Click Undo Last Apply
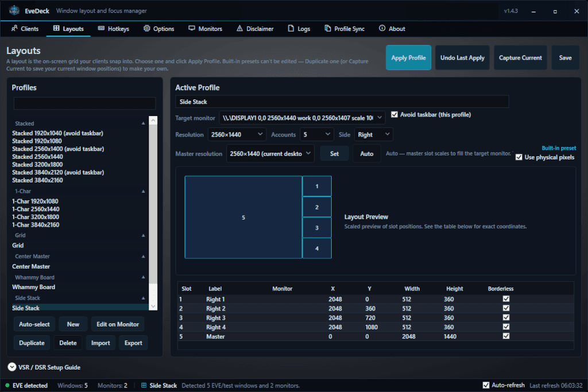Viewport: 588px width, 392px height. click(462, 58)
